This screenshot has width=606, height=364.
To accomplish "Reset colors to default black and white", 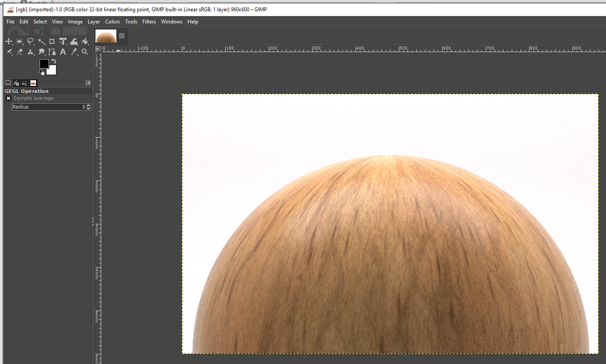I will [42, 72].
